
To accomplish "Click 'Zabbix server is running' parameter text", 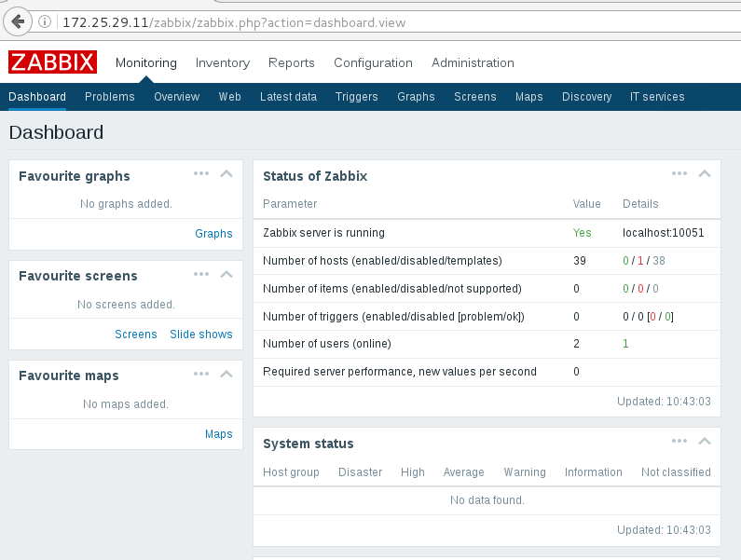I will click(323, 233).
